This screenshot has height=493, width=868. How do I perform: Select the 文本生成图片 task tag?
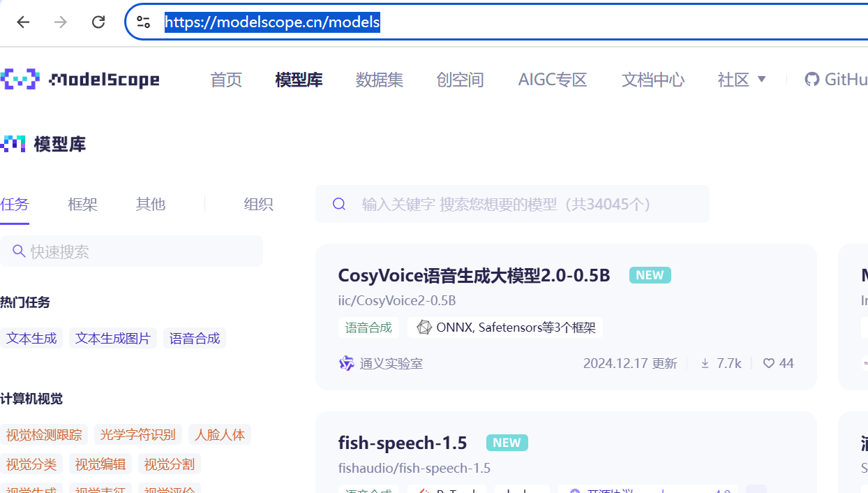click(113, 338)
